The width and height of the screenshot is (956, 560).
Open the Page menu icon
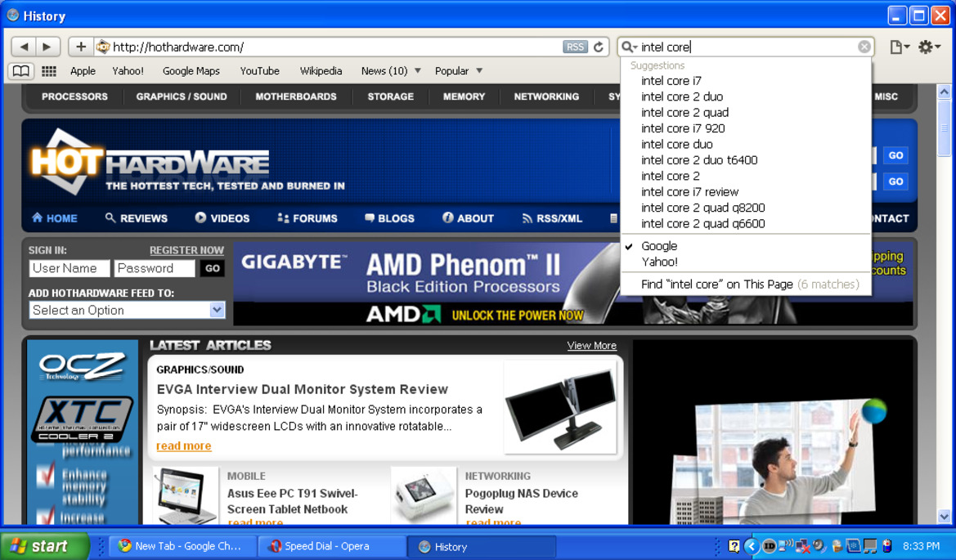(x=900, y=47)
